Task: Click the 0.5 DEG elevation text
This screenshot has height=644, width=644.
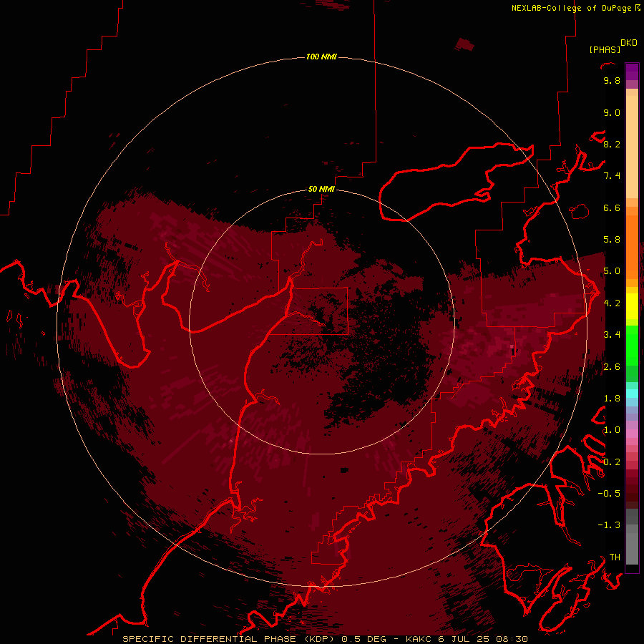Action: tap(364, 639)
